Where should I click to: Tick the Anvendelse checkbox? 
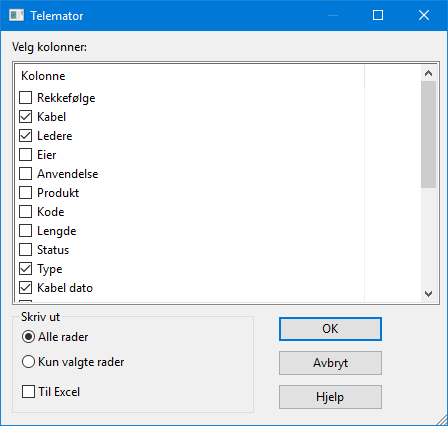tap(26, 174)
